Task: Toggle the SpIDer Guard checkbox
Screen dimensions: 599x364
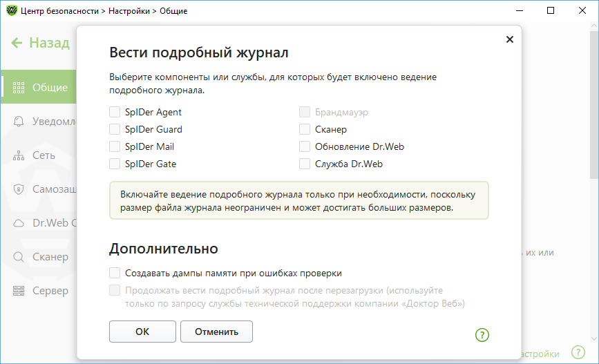Action: point(115,129)
